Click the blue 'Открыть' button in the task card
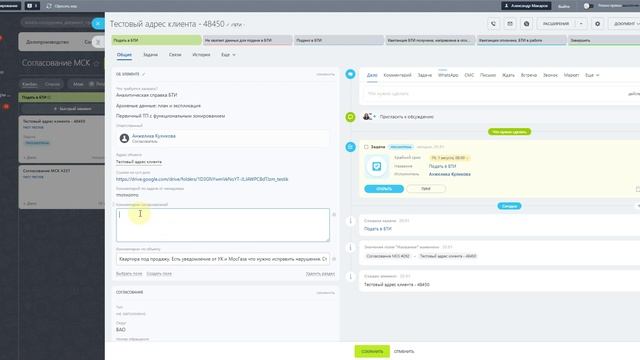This screenshot has height=360, width=640. pyautogui.click(x=384, y=189)
